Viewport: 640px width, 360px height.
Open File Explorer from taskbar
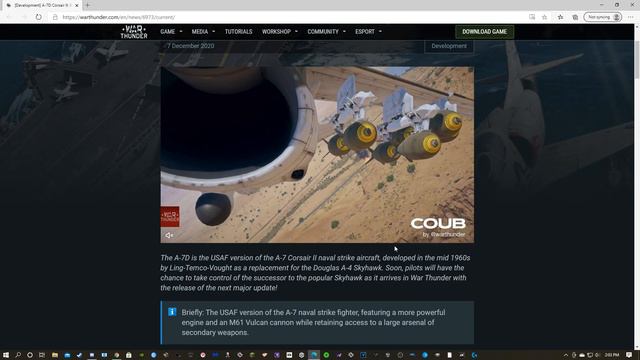pos(55,355)
